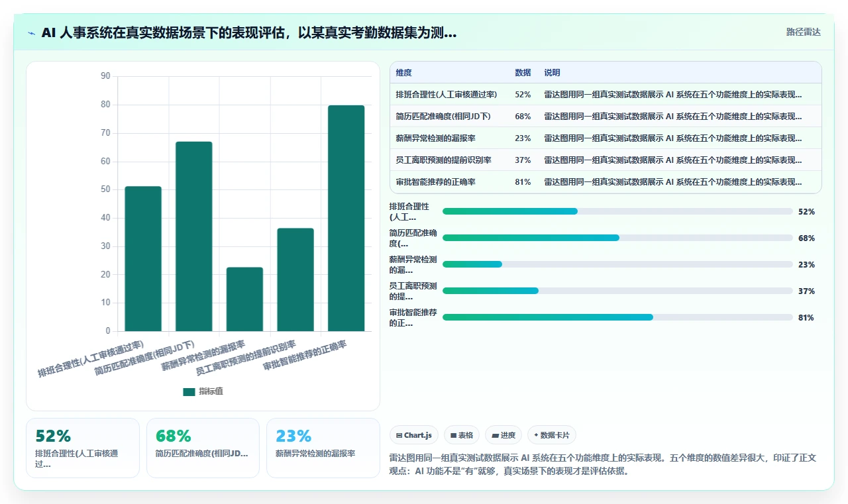Click table value 68%

523,117
